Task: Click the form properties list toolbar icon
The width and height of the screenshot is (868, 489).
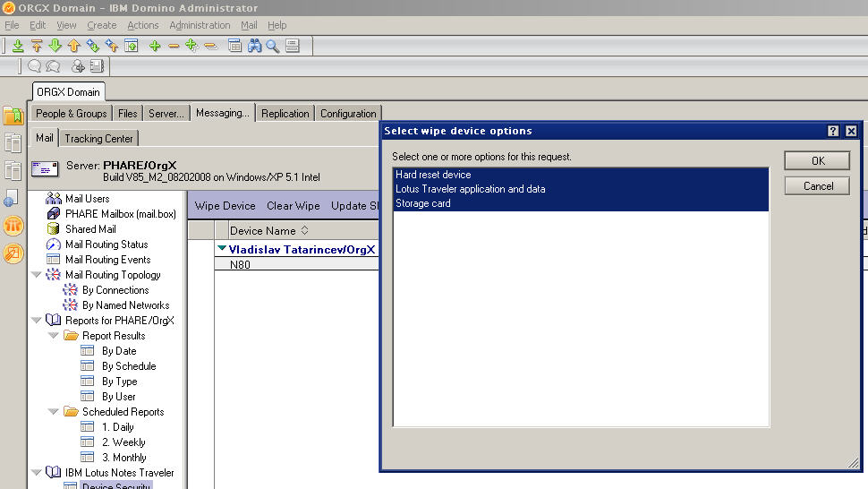Action: pyautogui.click(x=293, y=46)
